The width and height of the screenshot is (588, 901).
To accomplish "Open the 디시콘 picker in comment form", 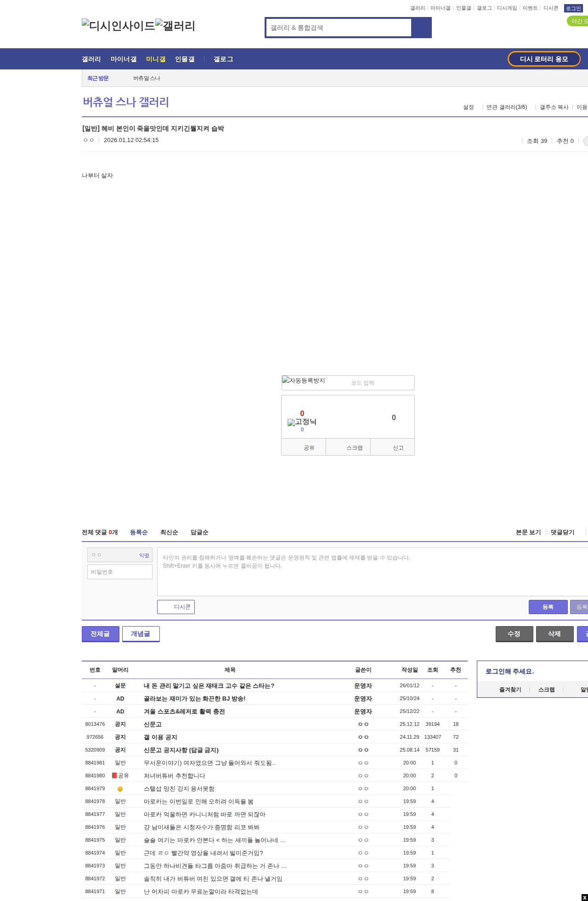I will pos(176,607).
